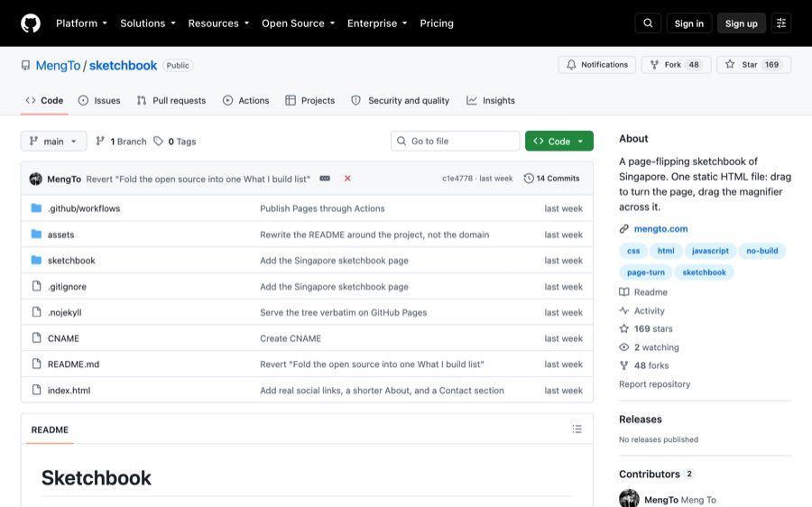Open the index.html file
The height and width of the screenshot is (507, 812).
(69, 391)
